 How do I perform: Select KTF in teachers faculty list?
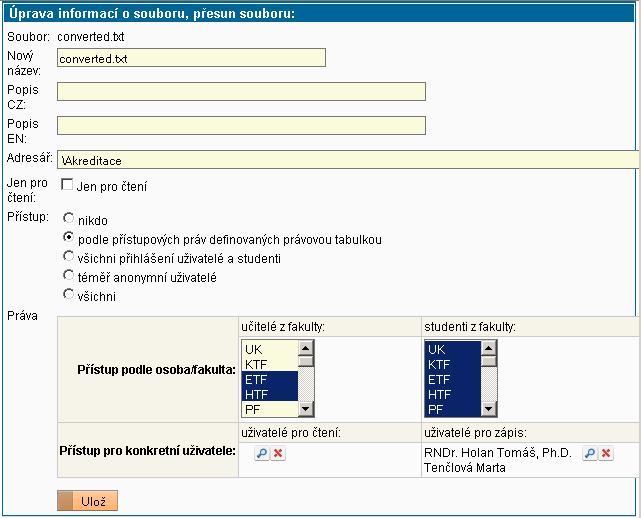(x=268, y=365)
